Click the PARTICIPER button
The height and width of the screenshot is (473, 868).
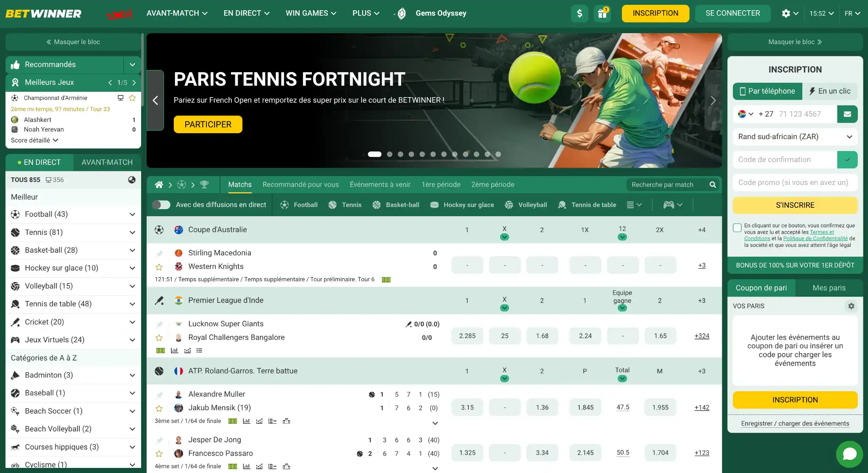pos(208,124)
